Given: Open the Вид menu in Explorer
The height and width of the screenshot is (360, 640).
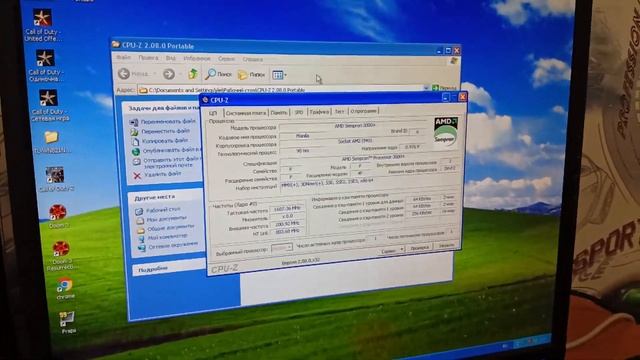Looking at the screenshot, I should tap(170, 58).
